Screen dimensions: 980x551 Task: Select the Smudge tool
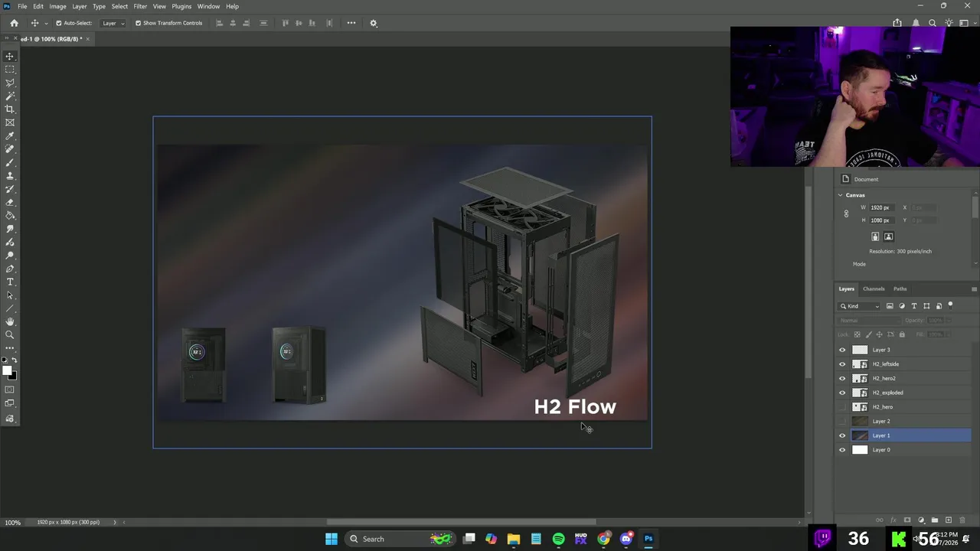tap(10, 229)
